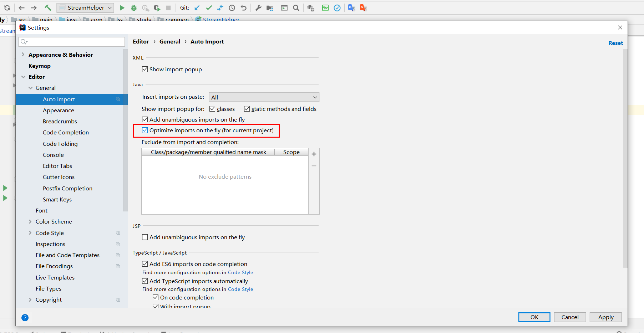This screenshot has width=644, height=333.
Task: Navigate back with the left arrow icon
Action: click(x=21, y=8)
